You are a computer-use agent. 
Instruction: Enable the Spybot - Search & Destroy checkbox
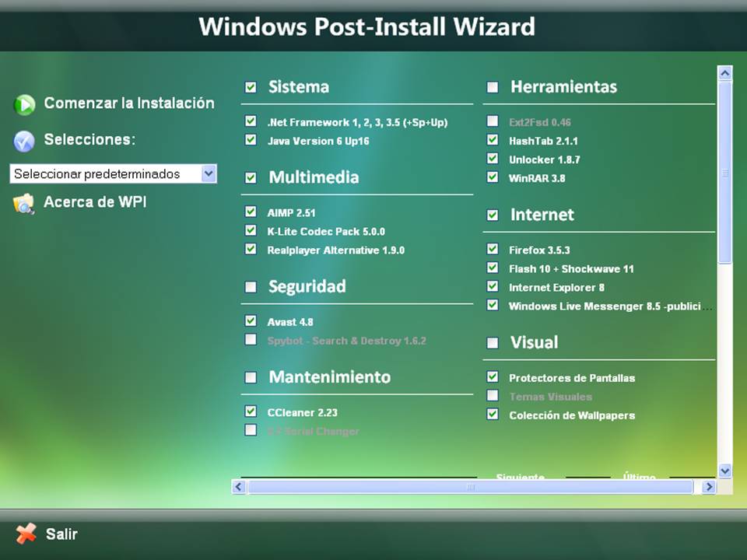pyautogui.click(x=251, y=340)
